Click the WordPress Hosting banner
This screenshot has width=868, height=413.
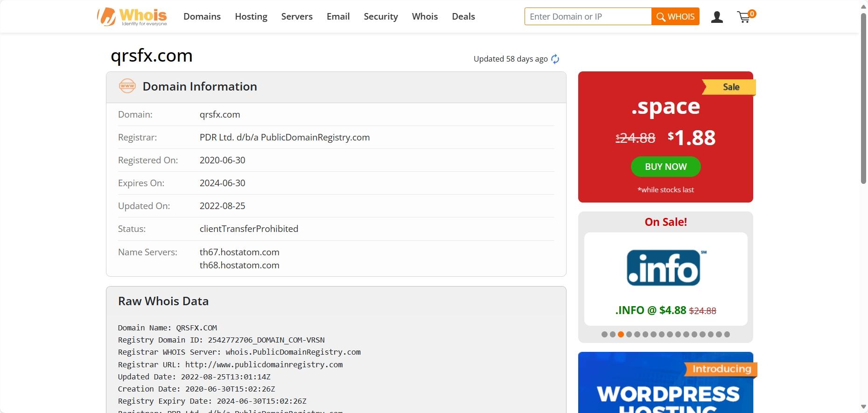(665, 383)
